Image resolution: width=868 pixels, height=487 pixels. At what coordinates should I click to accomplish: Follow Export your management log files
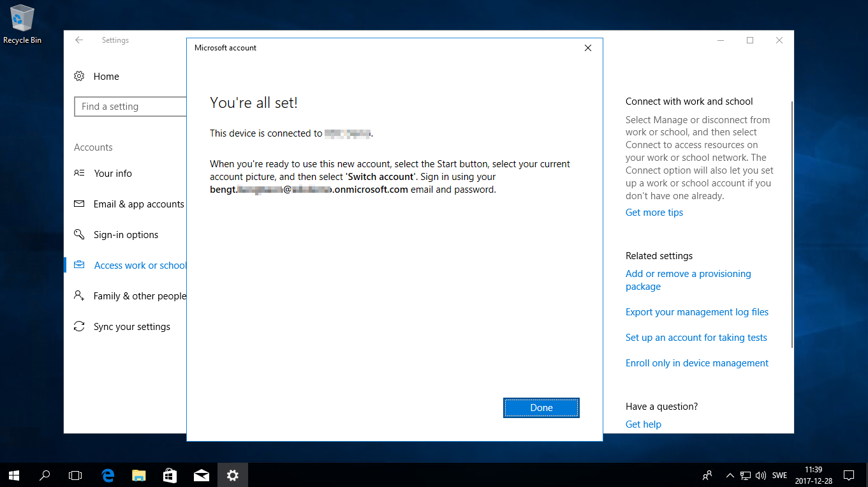696,311
